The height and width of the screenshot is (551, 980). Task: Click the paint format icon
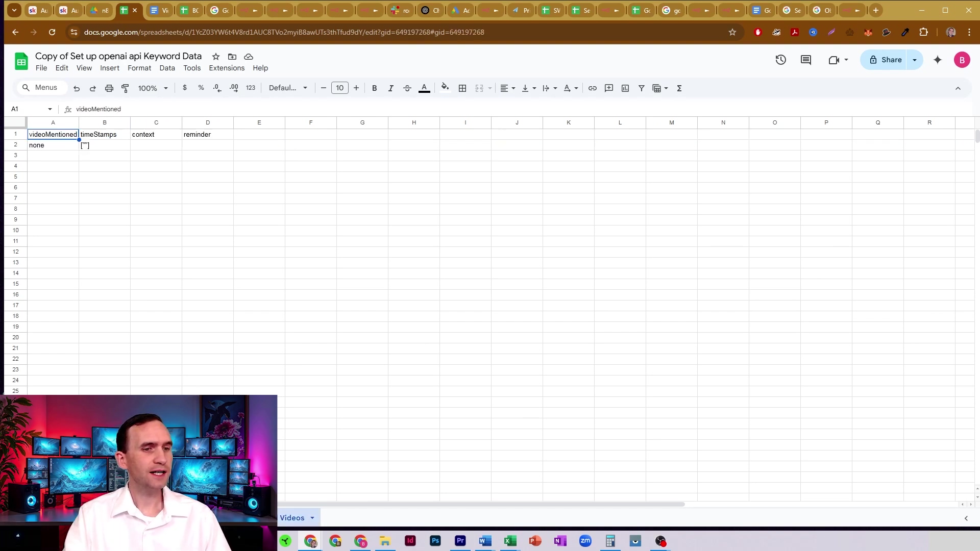pos(125,88)
